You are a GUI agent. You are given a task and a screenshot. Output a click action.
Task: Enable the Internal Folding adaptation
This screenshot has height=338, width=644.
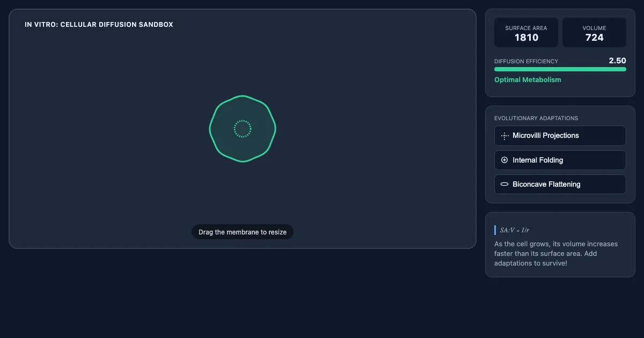click(x=560, y=160)
